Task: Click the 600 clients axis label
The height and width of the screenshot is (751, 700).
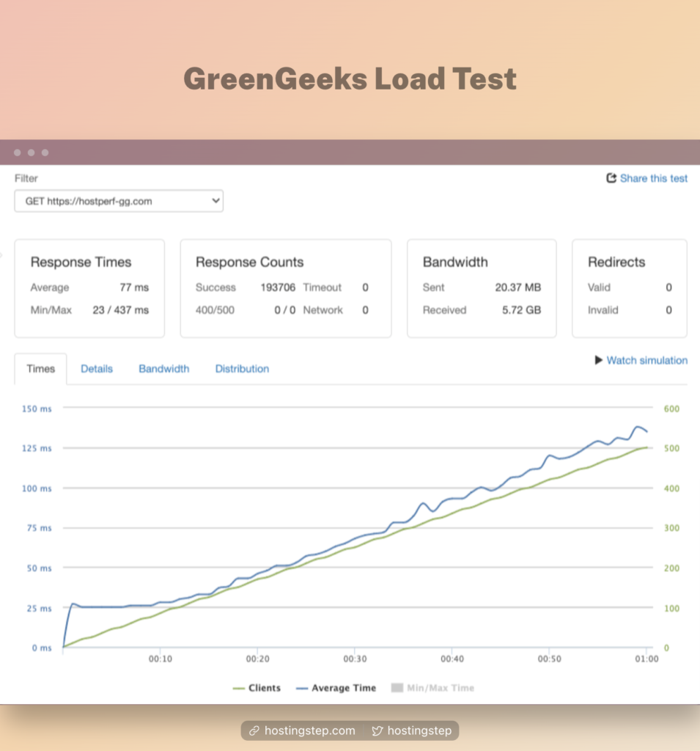Action: coord(671,409)
